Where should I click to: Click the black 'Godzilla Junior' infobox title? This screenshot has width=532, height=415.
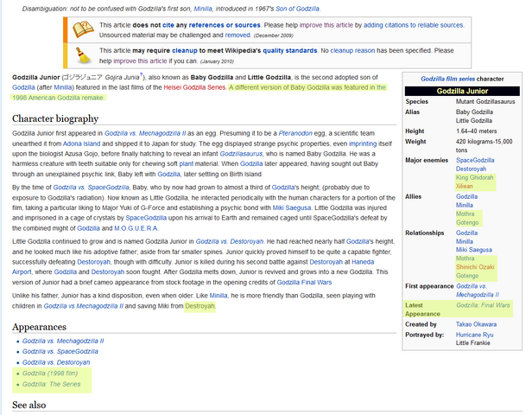point(462,91)
